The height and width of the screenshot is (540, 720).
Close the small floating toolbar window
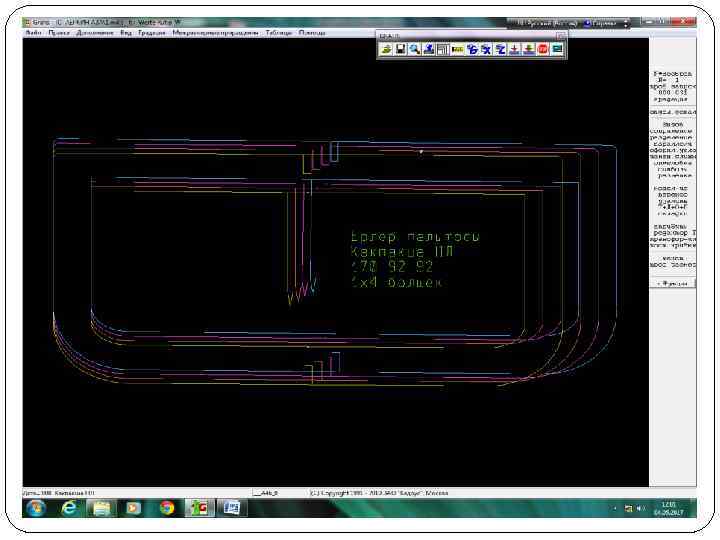(561, 36)
